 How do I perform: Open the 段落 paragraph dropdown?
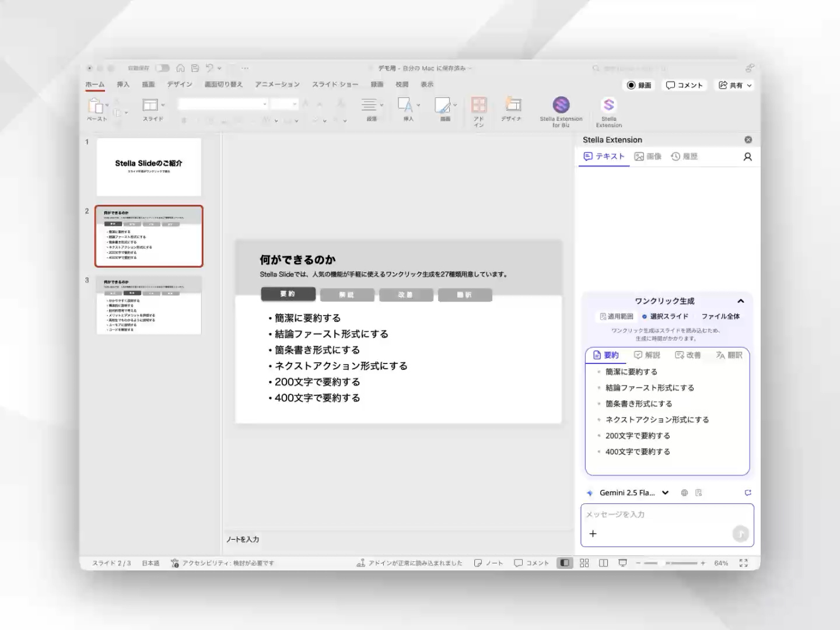(372, 108)
